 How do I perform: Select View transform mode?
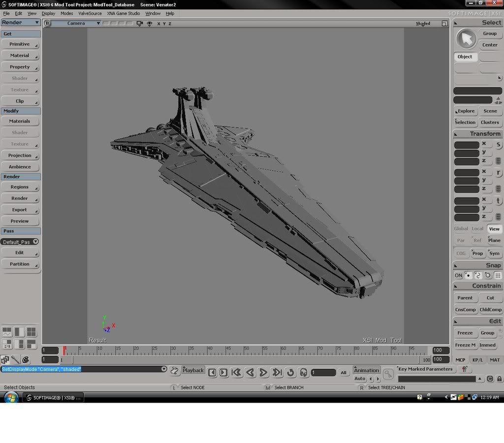pyautogui.click(x=494, y=229)
